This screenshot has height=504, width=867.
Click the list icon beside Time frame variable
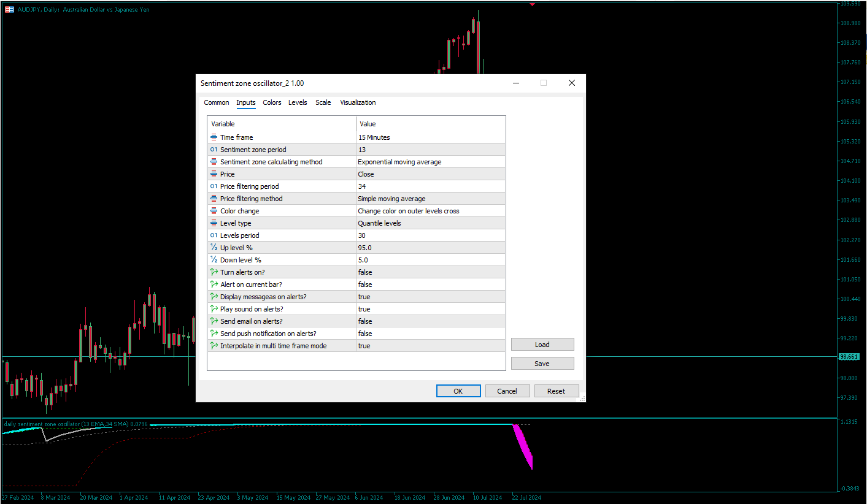pos(214,137)
